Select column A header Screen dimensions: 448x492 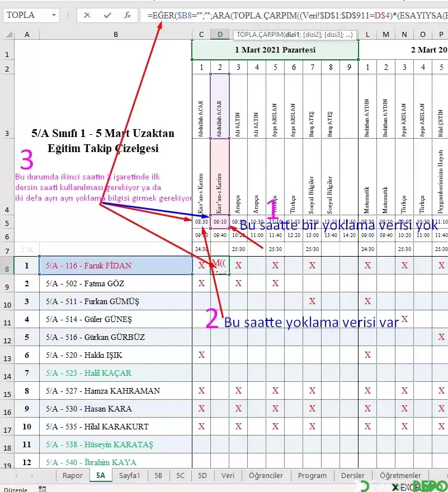click(27, 34)
